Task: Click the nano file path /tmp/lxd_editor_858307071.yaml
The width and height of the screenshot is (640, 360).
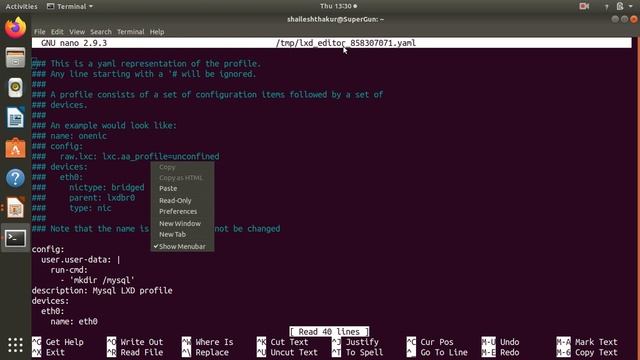Action: [x=346, y=43]
